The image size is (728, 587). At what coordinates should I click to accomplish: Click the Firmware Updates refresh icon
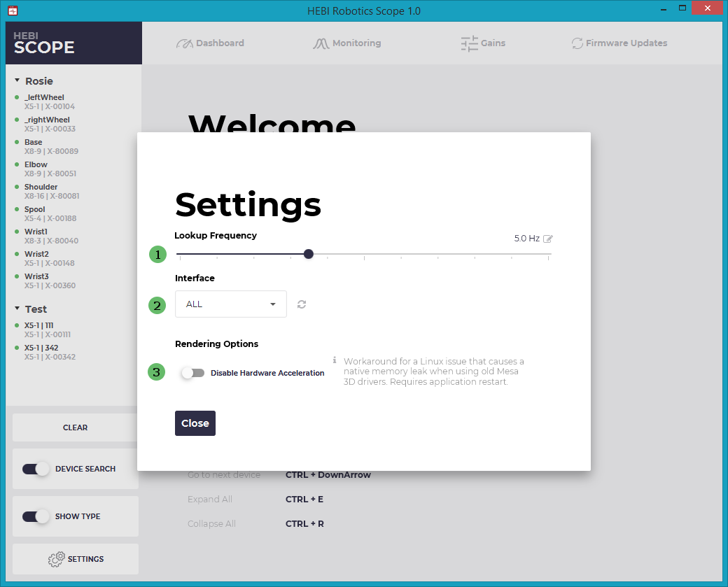577,43
